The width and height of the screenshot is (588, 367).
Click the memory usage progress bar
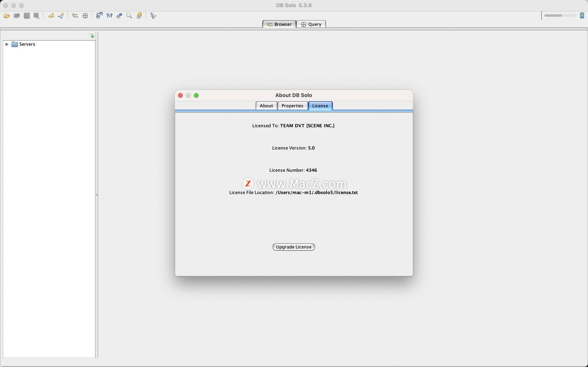tap(560, 15)
